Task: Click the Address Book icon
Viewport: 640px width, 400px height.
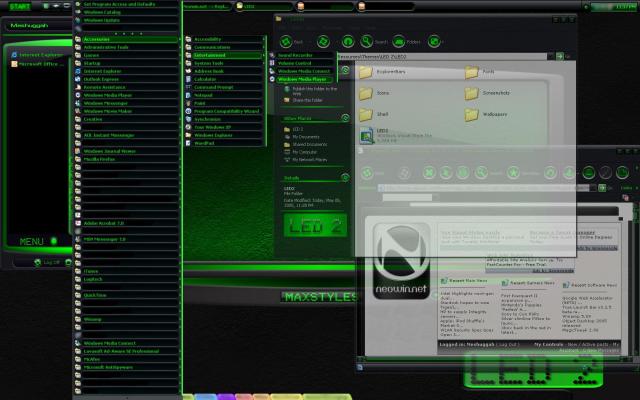Action: click(x=188, y=71)
